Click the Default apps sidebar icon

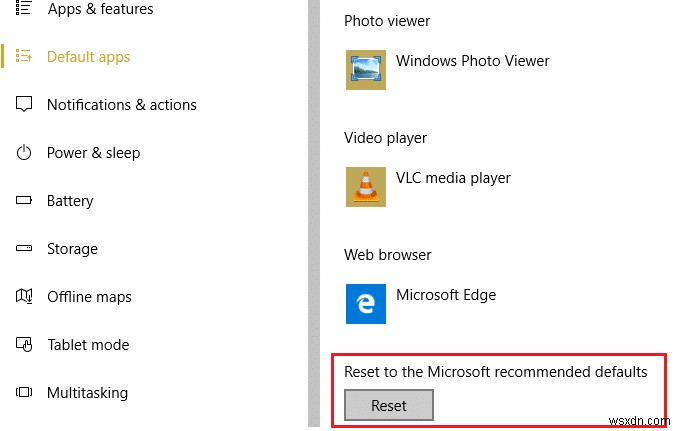point(25,57)
